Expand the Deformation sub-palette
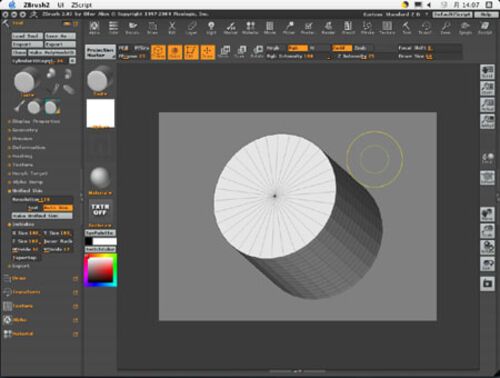 click(28, 147)
